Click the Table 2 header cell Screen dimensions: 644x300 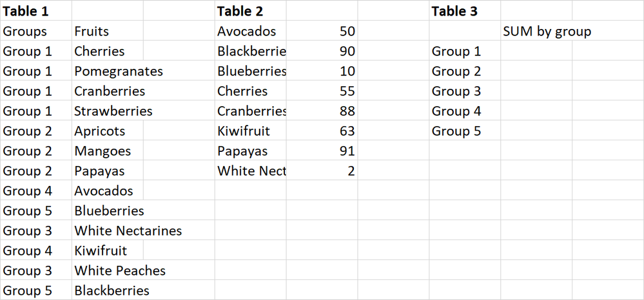[251, 10]
